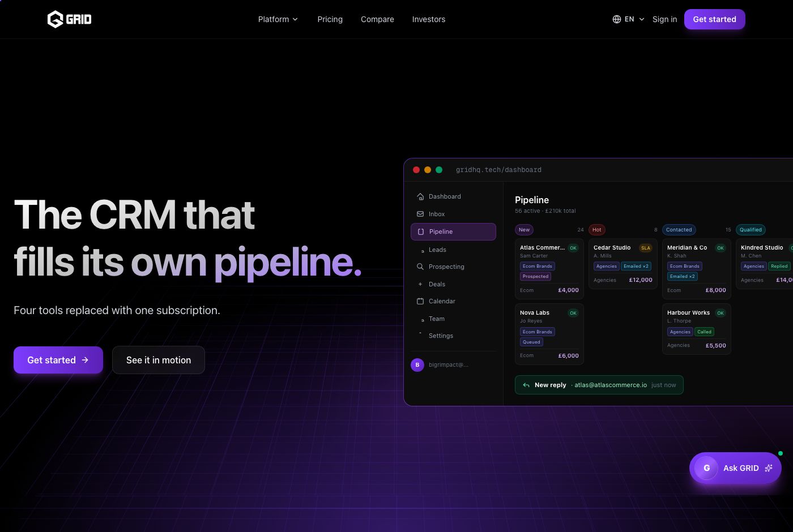
Task: Open the Ask GRID chat button
Action: pyautogui.click(x=735, y=468)
